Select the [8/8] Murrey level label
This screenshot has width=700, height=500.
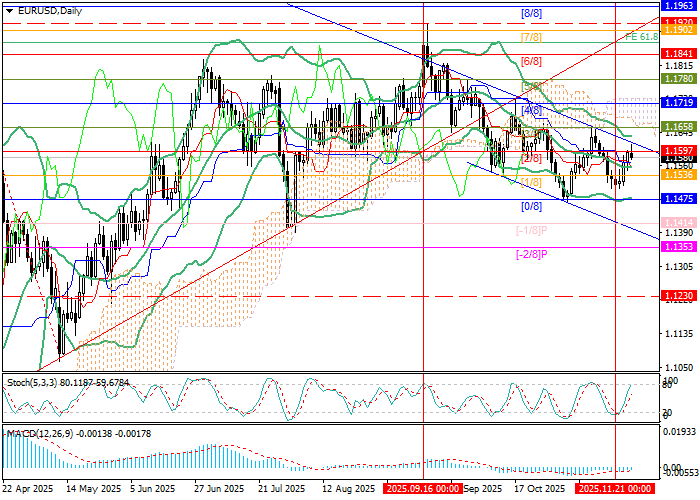(532, 14)
